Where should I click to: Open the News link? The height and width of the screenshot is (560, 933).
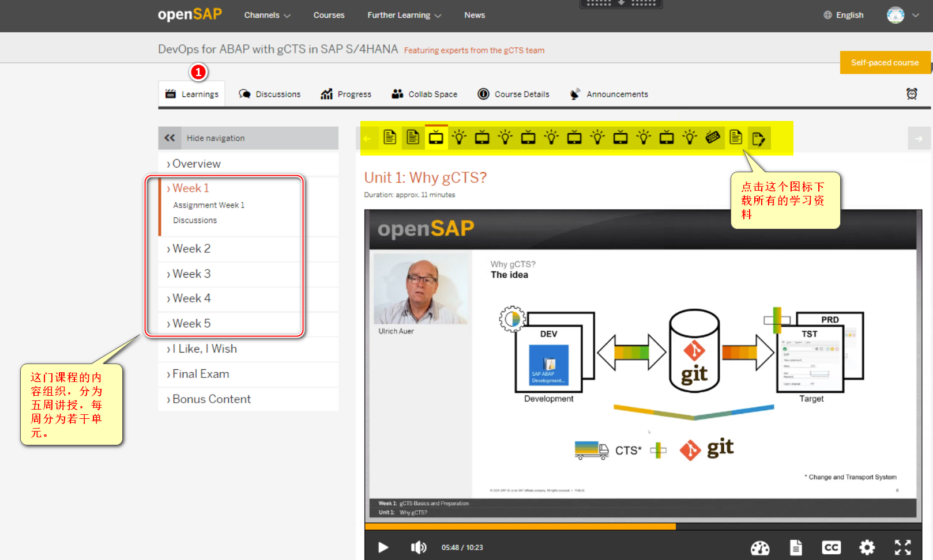pyautogui.click(x=475, y=15)
